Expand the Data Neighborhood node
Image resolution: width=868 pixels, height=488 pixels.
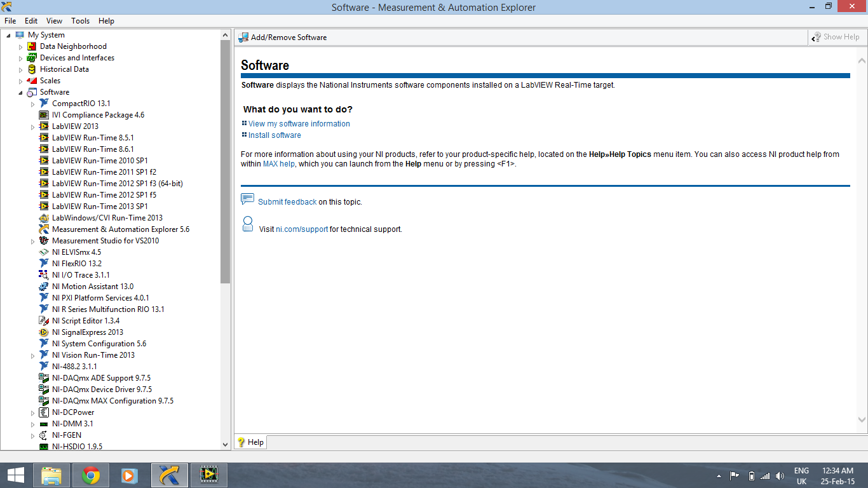(20, 47)
